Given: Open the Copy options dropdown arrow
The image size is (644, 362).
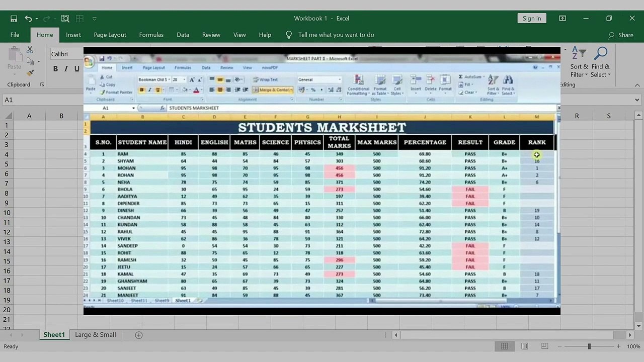Looking at the screenshot, I should coord(39,62).
